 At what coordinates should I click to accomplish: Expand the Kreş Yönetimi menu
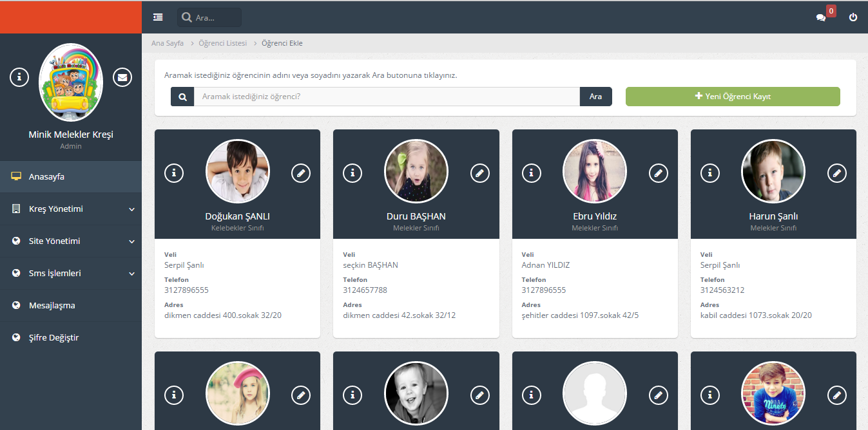71,209
